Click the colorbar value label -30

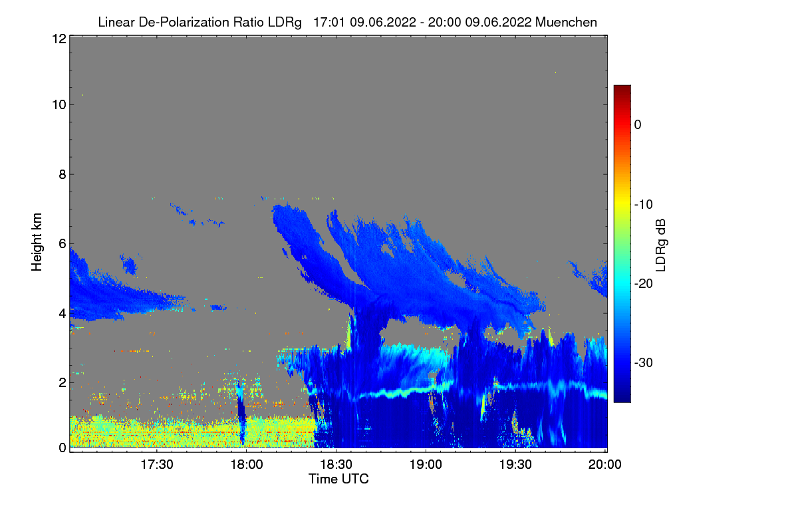[x=643, y=363]
